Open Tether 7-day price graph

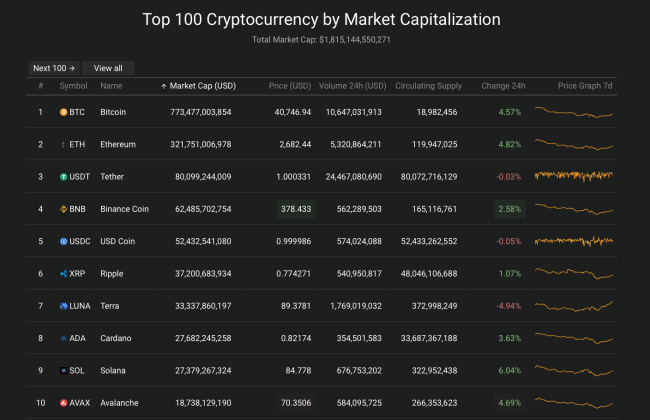click(574, 176)
